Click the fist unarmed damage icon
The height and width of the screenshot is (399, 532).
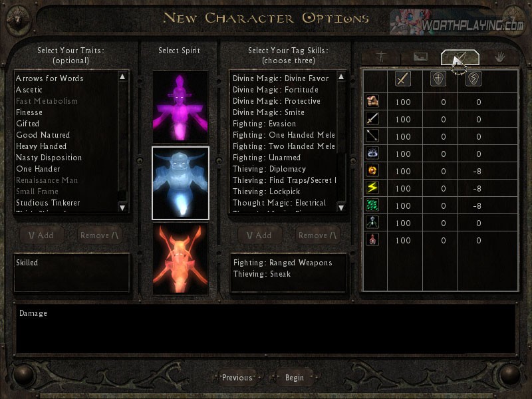coord(372,101)
